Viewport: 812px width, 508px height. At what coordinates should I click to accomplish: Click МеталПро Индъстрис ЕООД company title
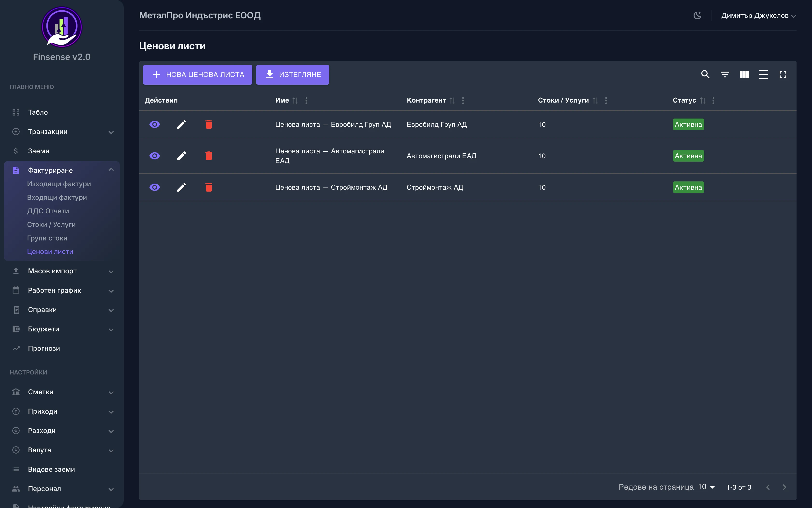(200, 15)
